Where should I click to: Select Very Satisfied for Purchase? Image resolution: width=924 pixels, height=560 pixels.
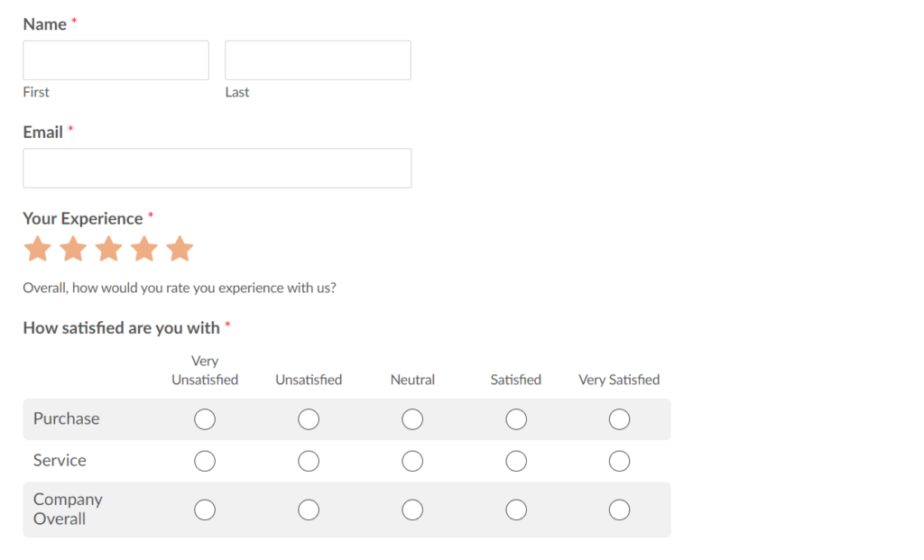[x=619, y=419]
